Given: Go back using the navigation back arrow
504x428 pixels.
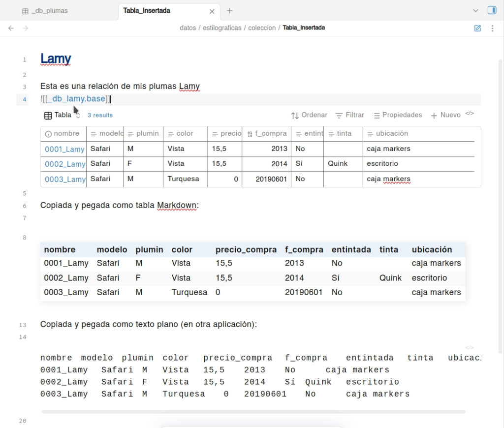Looking at the screenshot, I should pos(11,28).
